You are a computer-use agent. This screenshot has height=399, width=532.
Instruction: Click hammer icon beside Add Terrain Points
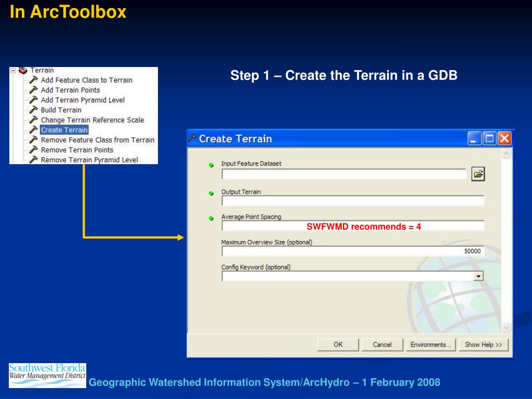pyautogui.click(x=33, y=90)
